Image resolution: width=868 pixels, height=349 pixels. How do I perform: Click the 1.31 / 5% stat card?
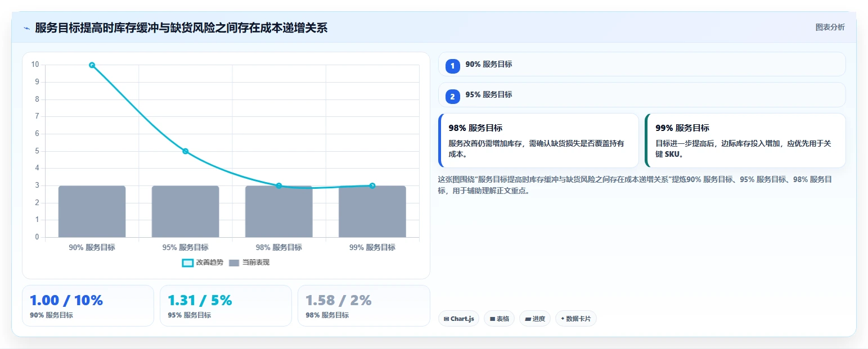[226, 306]
